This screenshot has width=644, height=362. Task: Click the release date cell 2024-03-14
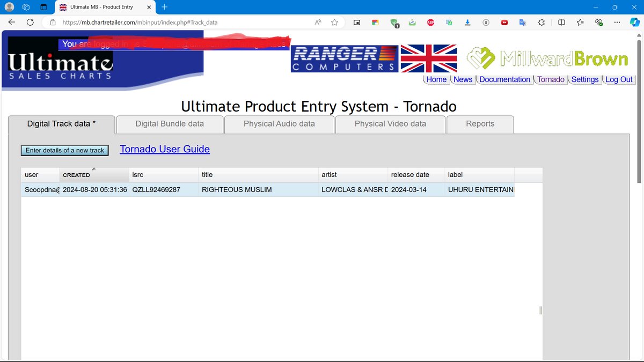point(416,190)
